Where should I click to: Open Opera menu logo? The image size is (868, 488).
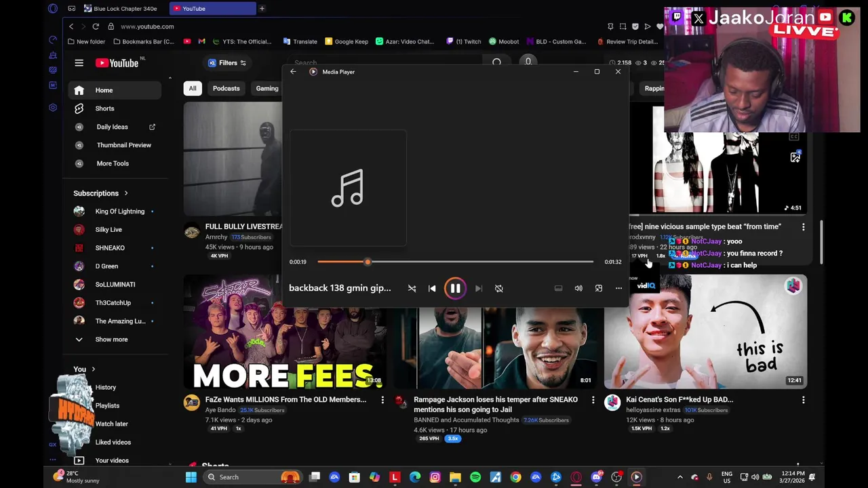[x=53, y=9]
